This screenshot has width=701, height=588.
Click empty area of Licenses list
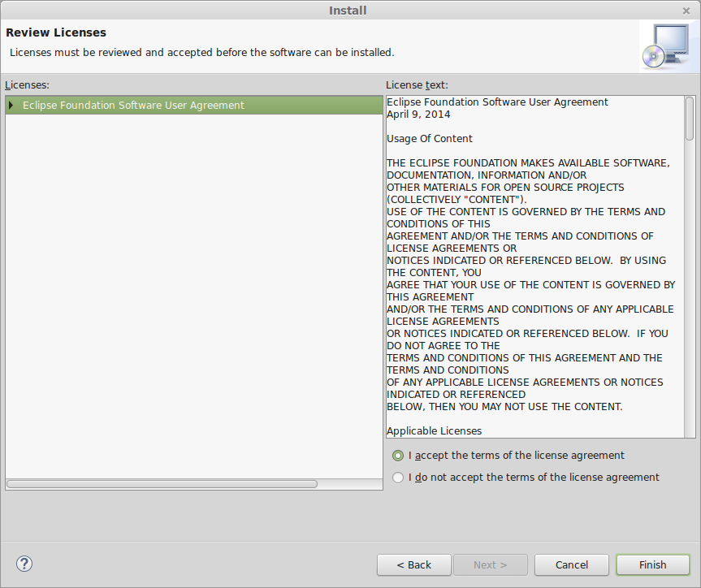click(x=194, y=295)
